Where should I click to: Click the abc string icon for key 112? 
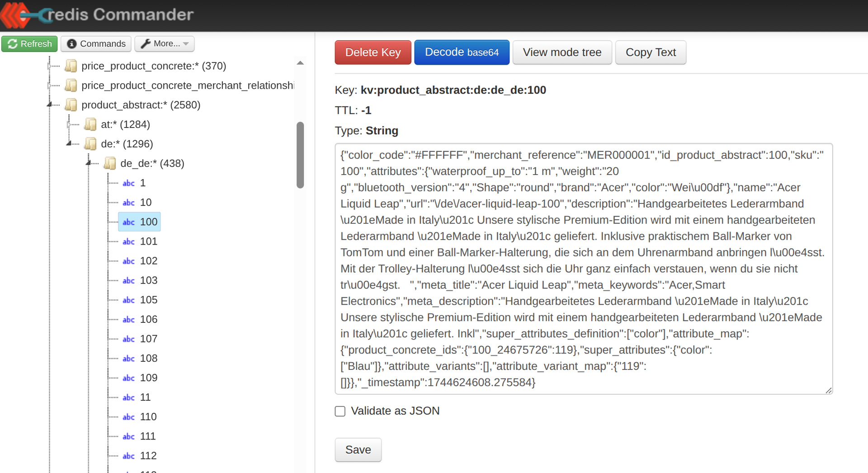click(x=128, y=456)
